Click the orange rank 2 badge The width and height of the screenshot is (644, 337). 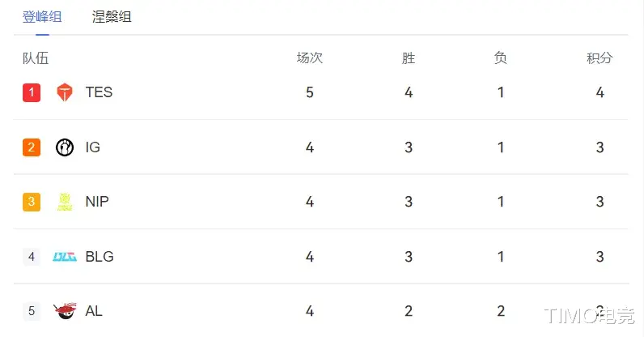pos(32,147)
